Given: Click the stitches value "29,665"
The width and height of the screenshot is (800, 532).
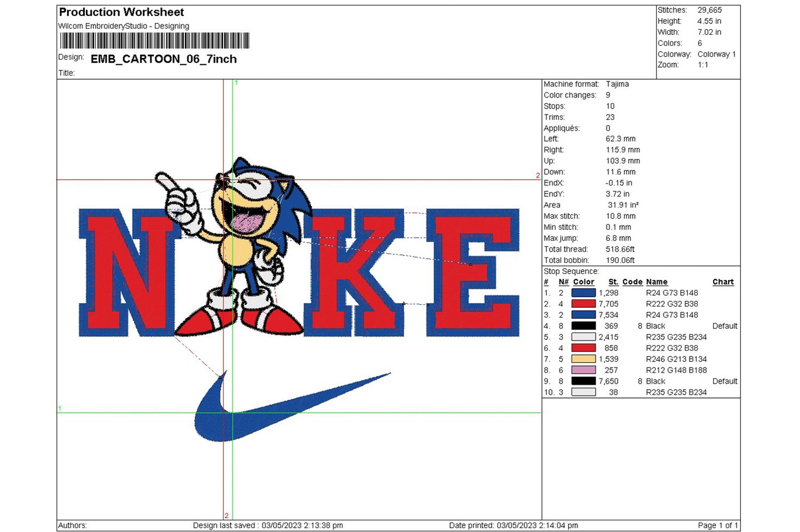Looking at the screenshot, I should (x=709, y=10).
